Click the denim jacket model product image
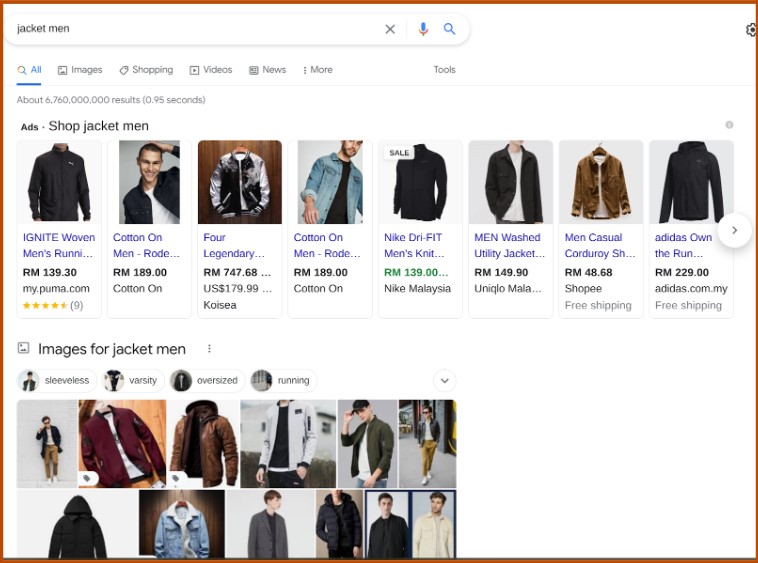Screen dimensions: 758x563 [330, 182]
